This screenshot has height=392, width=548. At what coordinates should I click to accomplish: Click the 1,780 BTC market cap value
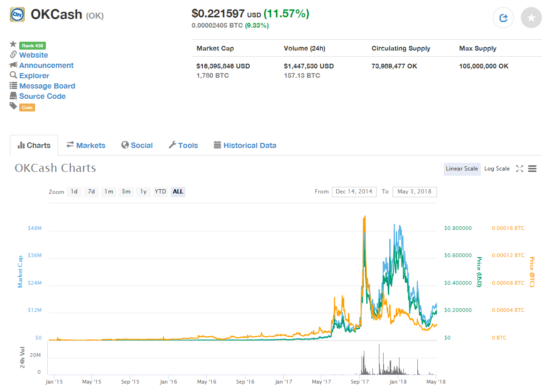[213, 75]
